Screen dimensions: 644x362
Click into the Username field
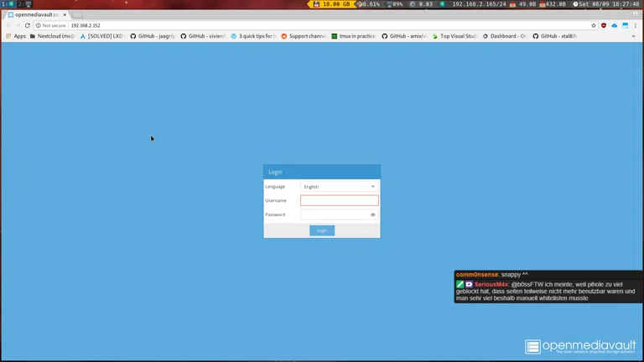coord(339,200)
